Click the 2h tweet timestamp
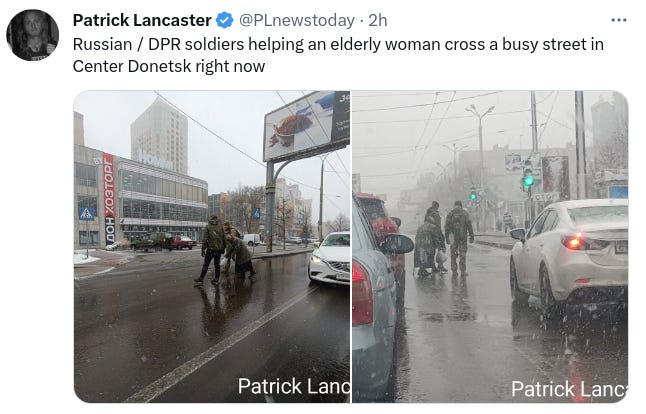 point(378,20)
